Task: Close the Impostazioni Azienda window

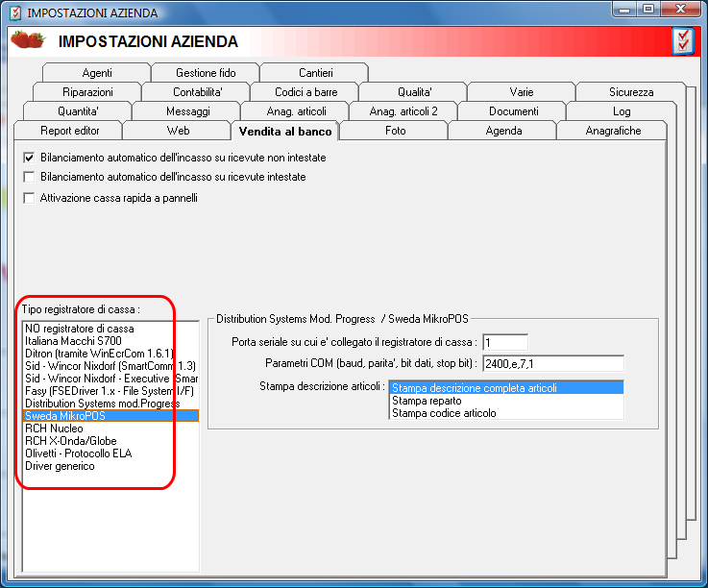Action: point(681,10)
